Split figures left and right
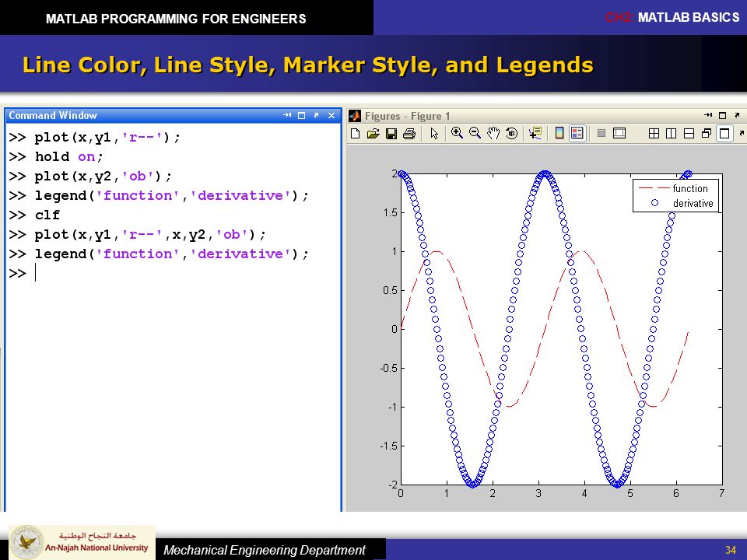 (671, 133)
